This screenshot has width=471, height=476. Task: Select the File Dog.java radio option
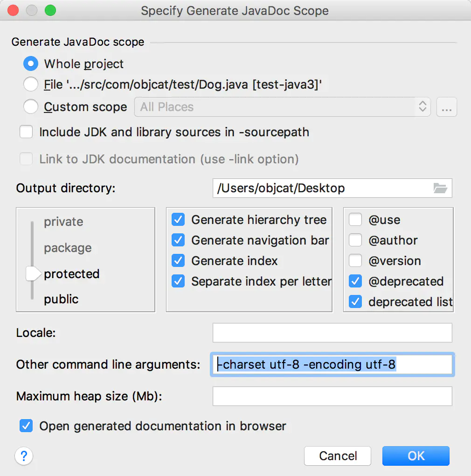[x=31, y=84]
